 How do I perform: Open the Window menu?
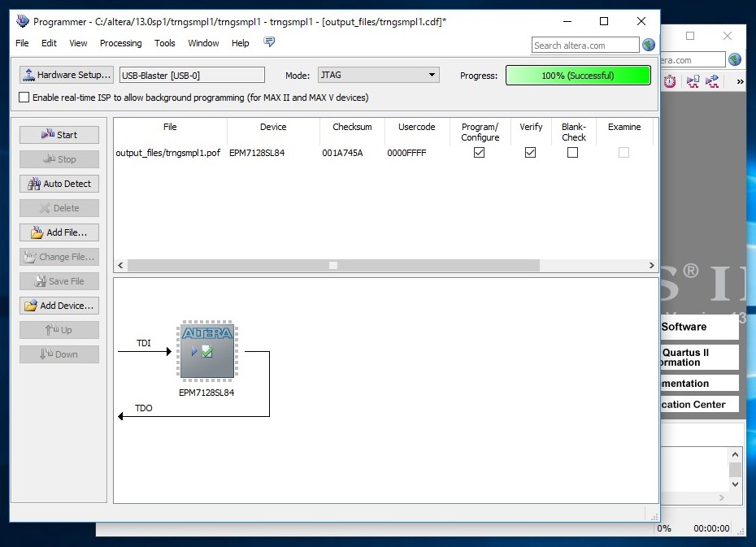point(203,43)
